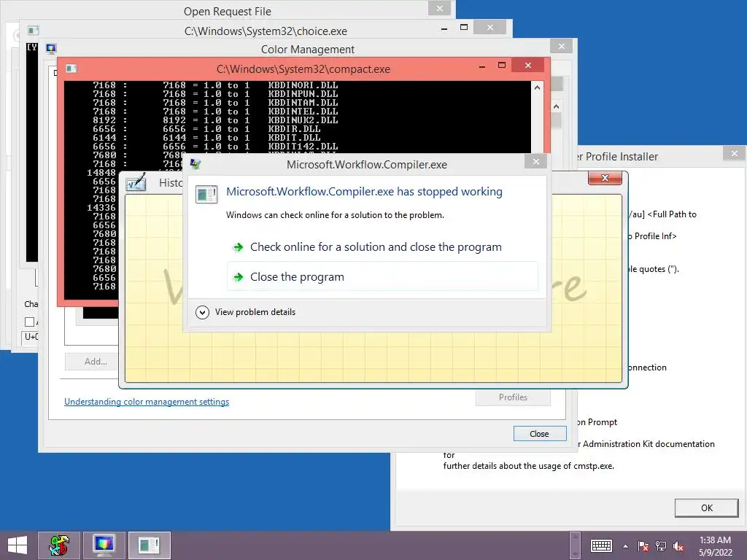This screenshot has height=560, width=747.
Task: Click the Action Center flag tray icon
Action: [x=643, y=546]
